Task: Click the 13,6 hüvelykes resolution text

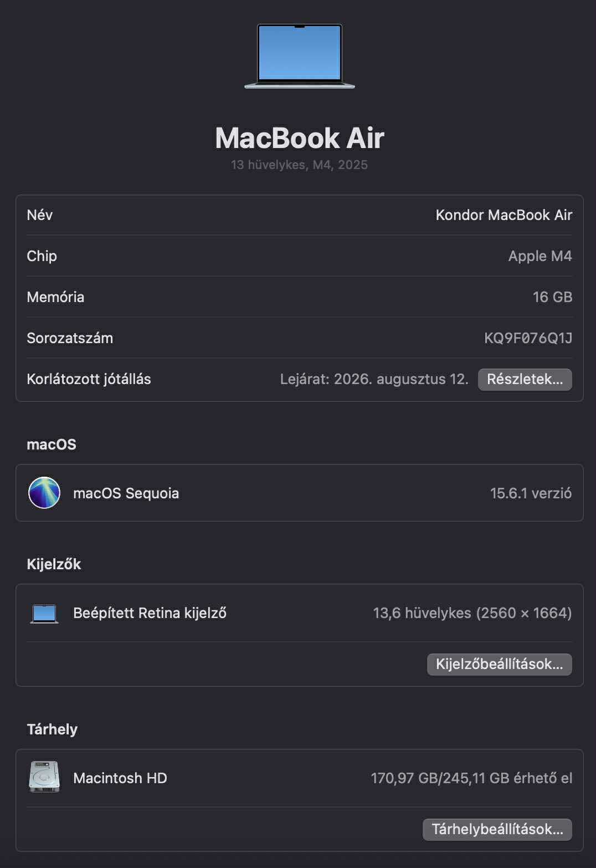Action: [472, 613]
